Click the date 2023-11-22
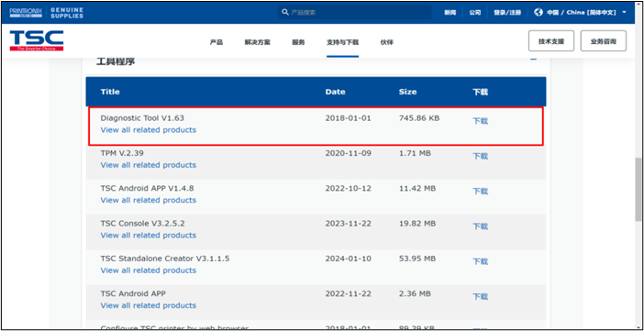 [x=348, y=224]
